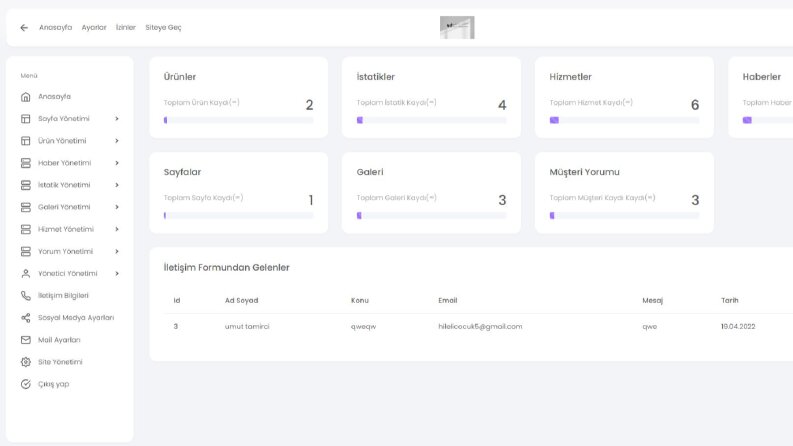
Task: Expand the Sayfa Yönetimi chevron
Action: click(117, 119)
